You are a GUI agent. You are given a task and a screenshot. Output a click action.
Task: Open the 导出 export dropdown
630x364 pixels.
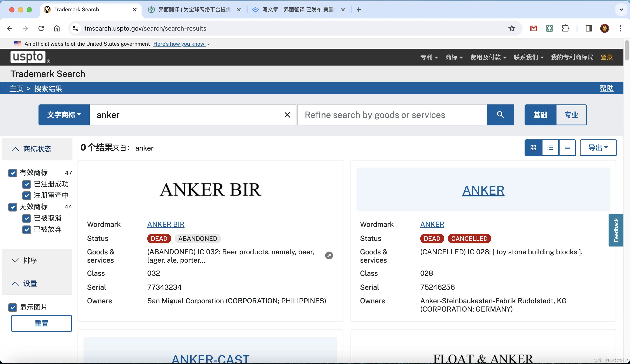598,148
